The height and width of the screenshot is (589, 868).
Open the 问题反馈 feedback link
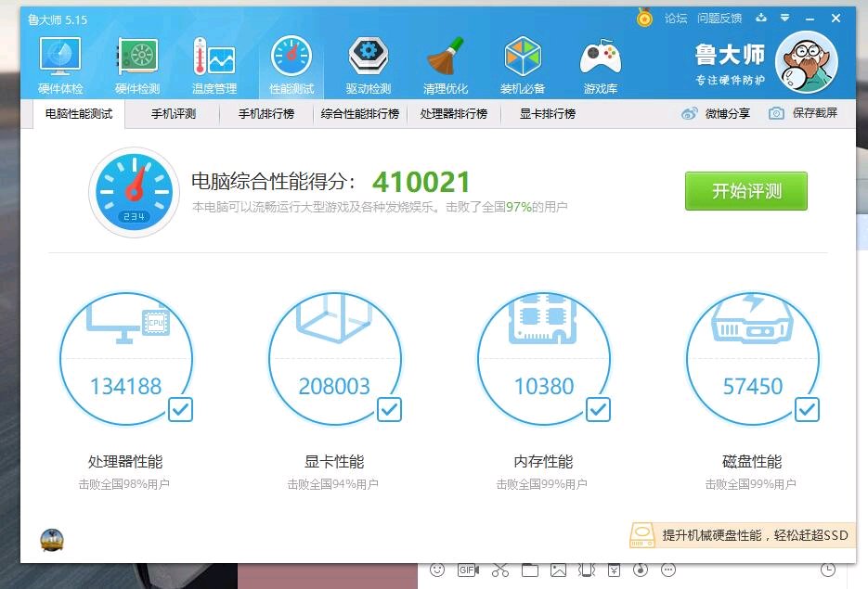click(719, 19)
